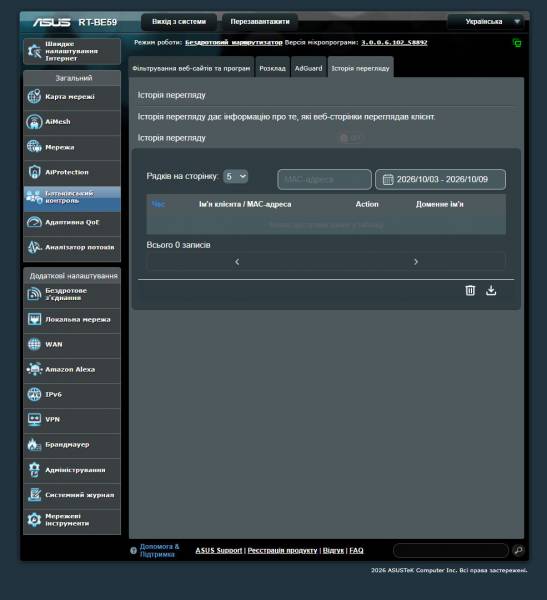Screen dimensions: 547x600
Task: Select the Історія перегляду tab
Action: (360, 68)
